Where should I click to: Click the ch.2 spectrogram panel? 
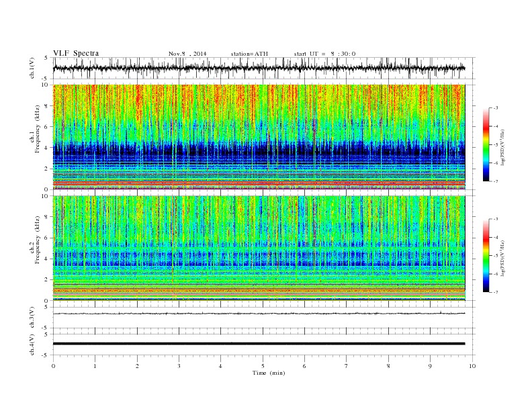click(x=259, y=248)
